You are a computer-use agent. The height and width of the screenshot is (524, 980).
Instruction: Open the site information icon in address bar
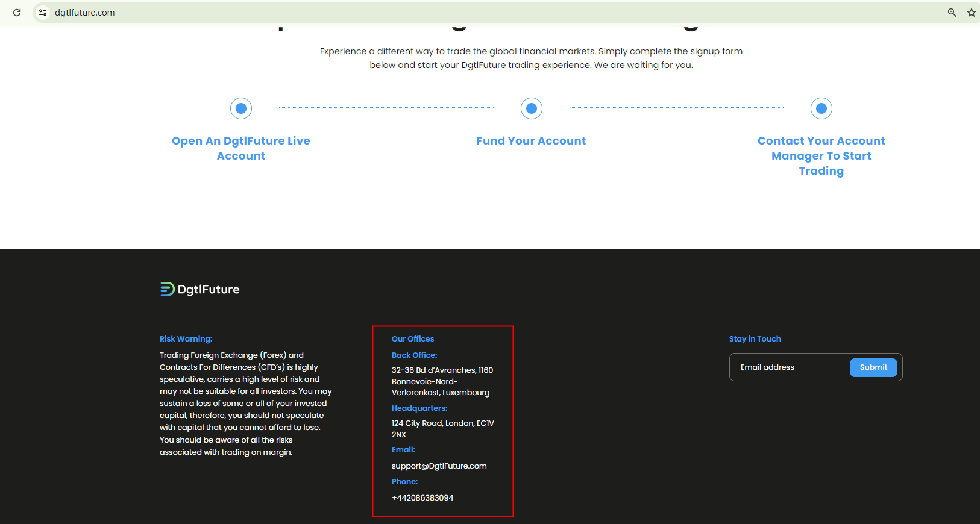pos(43,13)
